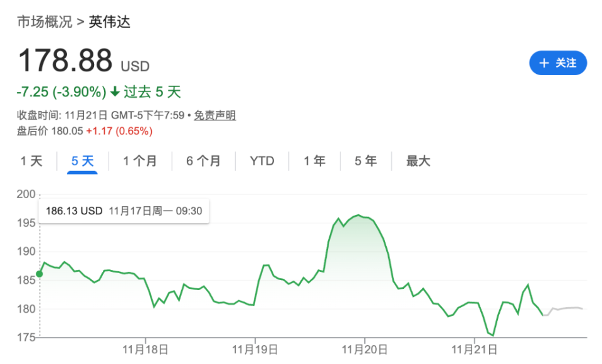Click the 市场概况 breadcrumb link
Screen dimensions: 602x364
(42, 21)
